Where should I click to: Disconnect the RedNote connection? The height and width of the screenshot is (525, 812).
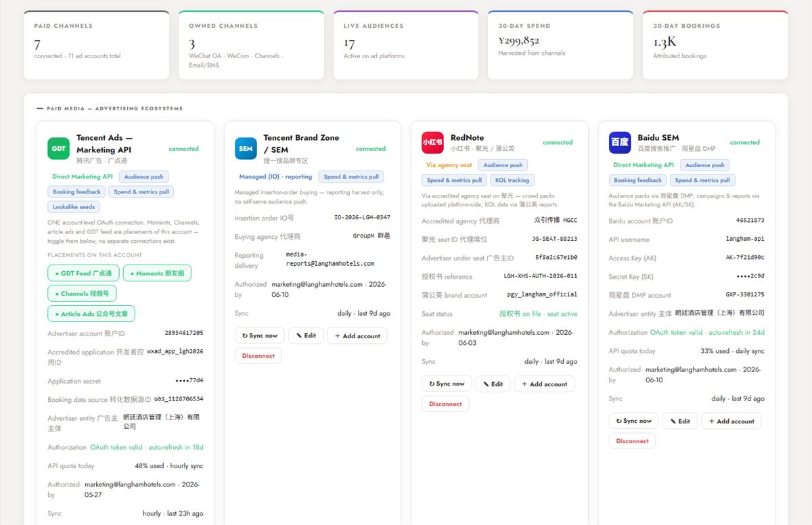coord(445,404)
